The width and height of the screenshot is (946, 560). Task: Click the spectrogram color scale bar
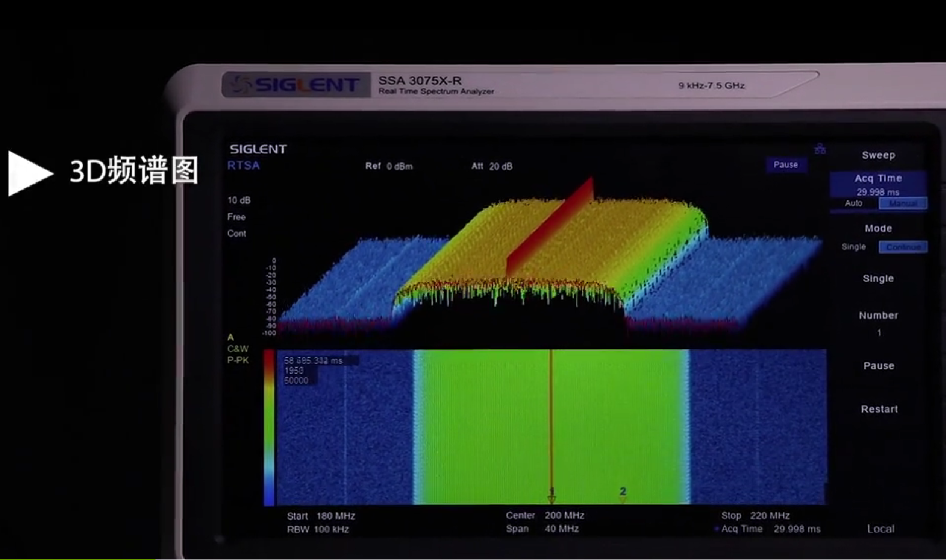(269, 427)
